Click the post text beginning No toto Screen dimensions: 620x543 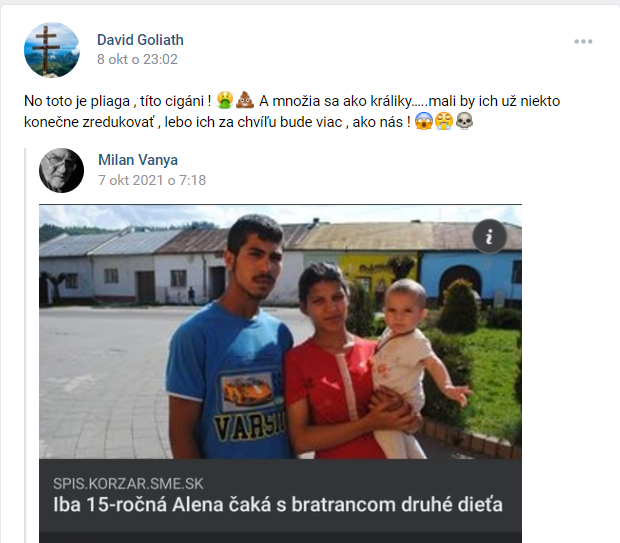292,111
